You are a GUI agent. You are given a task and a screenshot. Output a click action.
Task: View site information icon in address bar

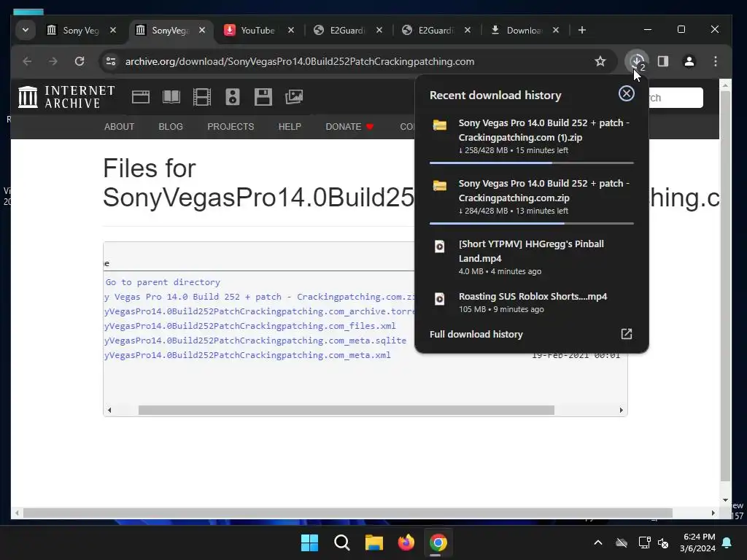(111, 61)
